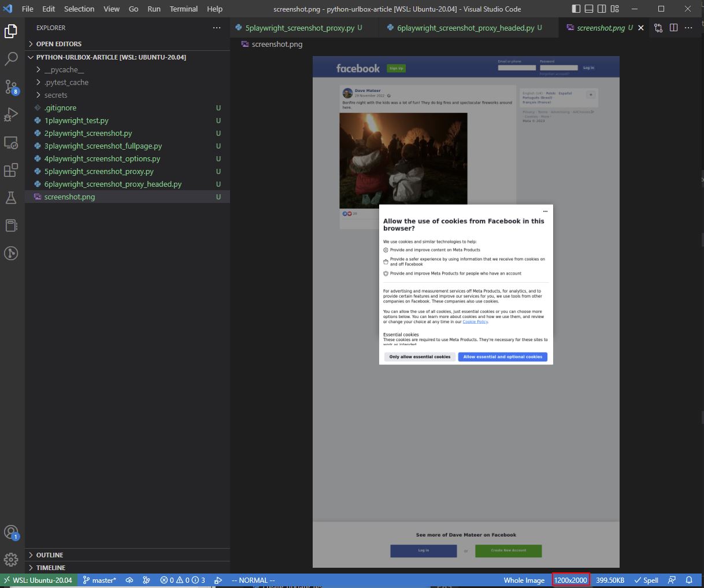Switch to 5playwright_screenshot_proxy.py tab
The image size is (704, 588).
299,28
